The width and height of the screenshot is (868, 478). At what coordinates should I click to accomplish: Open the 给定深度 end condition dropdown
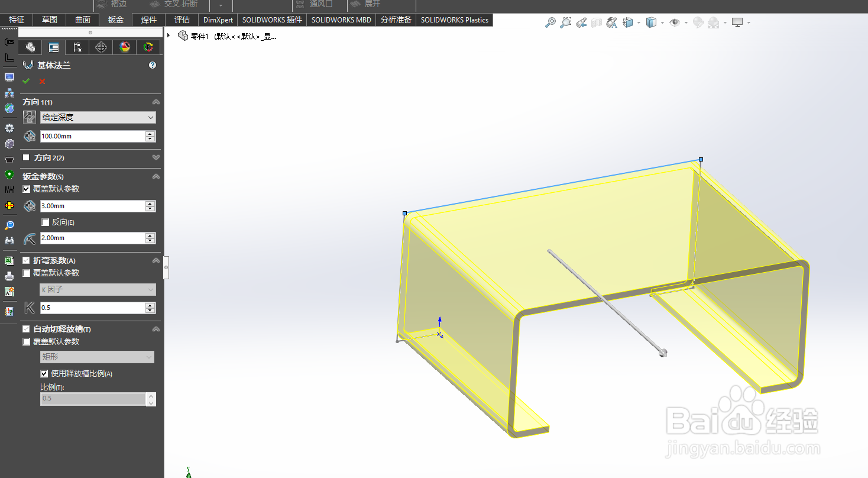98,117
